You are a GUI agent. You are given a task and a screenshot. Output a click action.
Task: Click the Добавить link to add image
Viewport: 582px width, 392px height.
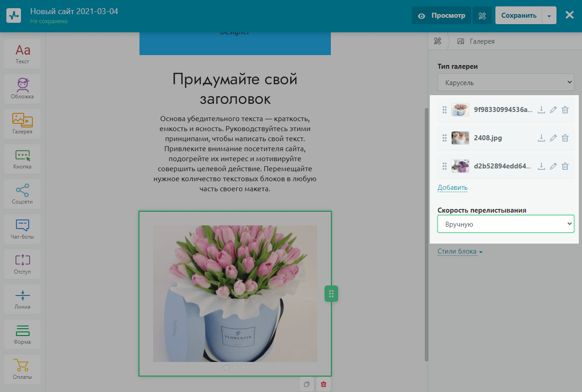[452, 188]
